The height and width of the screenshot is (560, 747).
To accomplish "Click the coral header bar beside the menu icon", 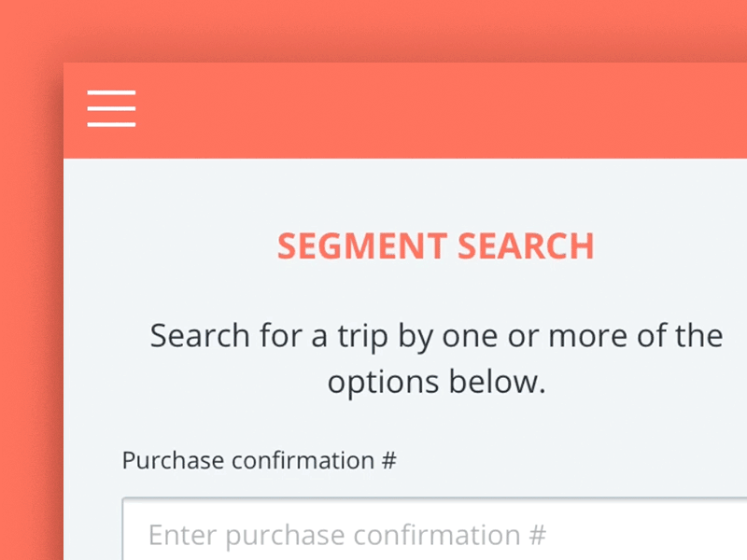I will pyautogui.click(x=420, y=110).
